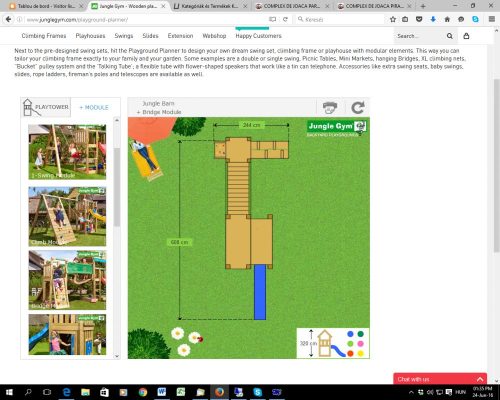Open the Firefox hamburger menu
The width and height of the screenshot is (500, 400).
492,19
